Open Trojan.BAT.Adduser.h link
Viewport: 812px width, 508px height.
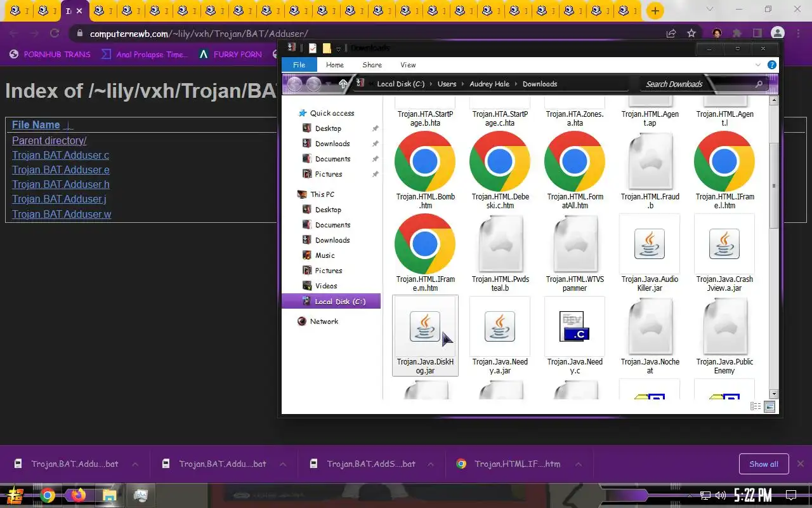click(61, 184)
